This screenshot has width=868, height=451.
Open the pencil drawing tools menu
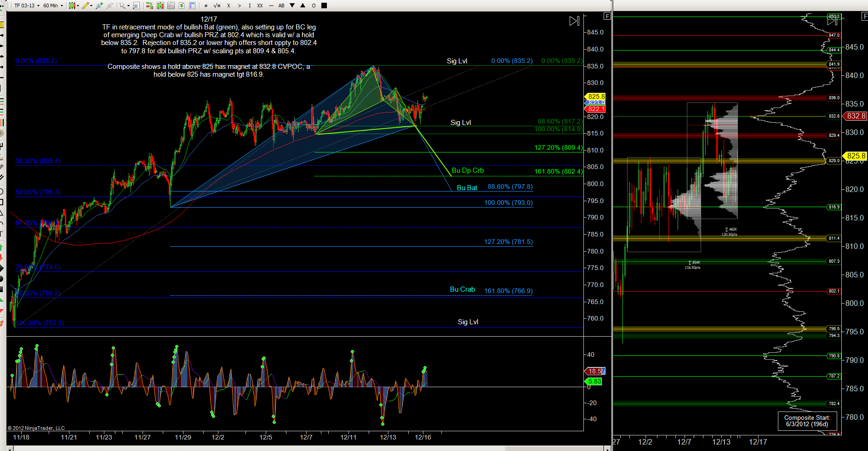pyautogui.click(x=87, y=6)
